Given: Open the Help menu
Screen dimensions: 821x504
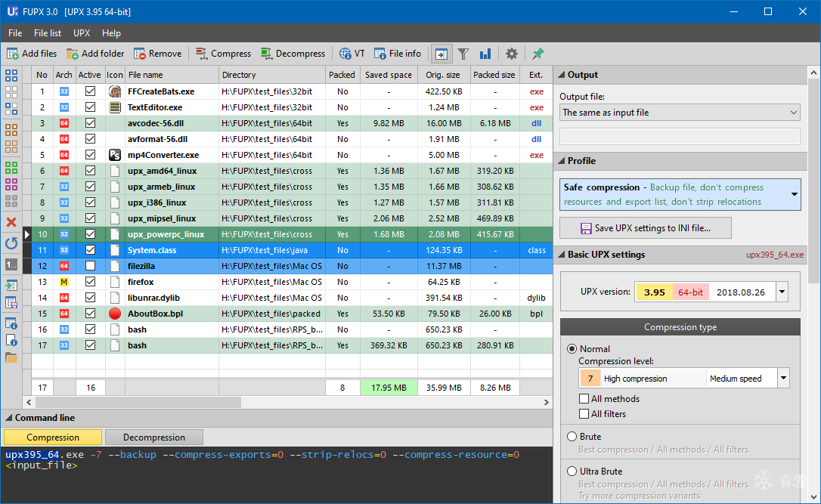Looking at the screenshot, I should pos(112,33).
